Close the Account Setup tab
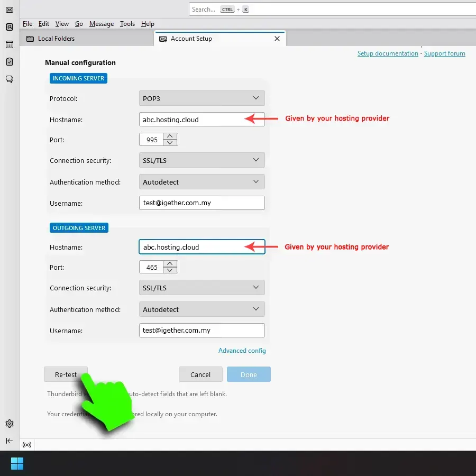The height and width of the screenshot is (476, 476). pos(277,39)
